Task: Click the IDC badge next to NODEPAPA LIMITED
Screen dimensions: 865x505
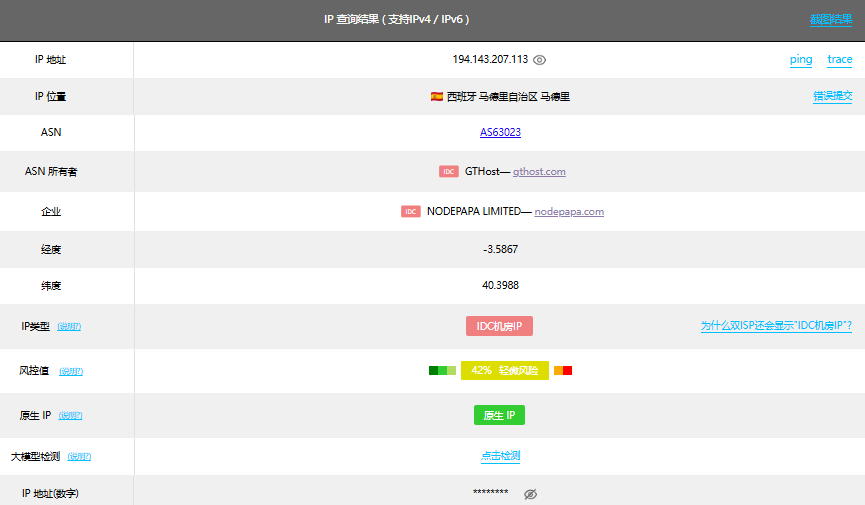Action: pos(410,211)
